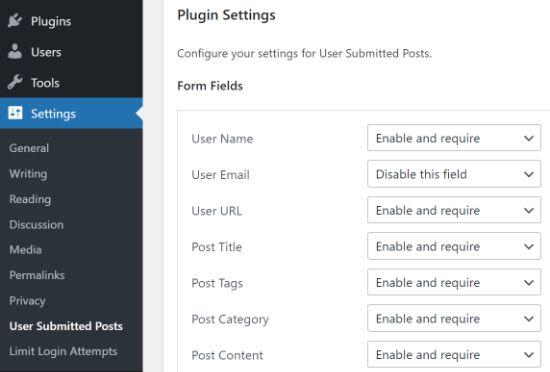Open the Post Title dropdown
Image resolution: width=550 pixels, height=372 pixels.
tap(454, 246)
